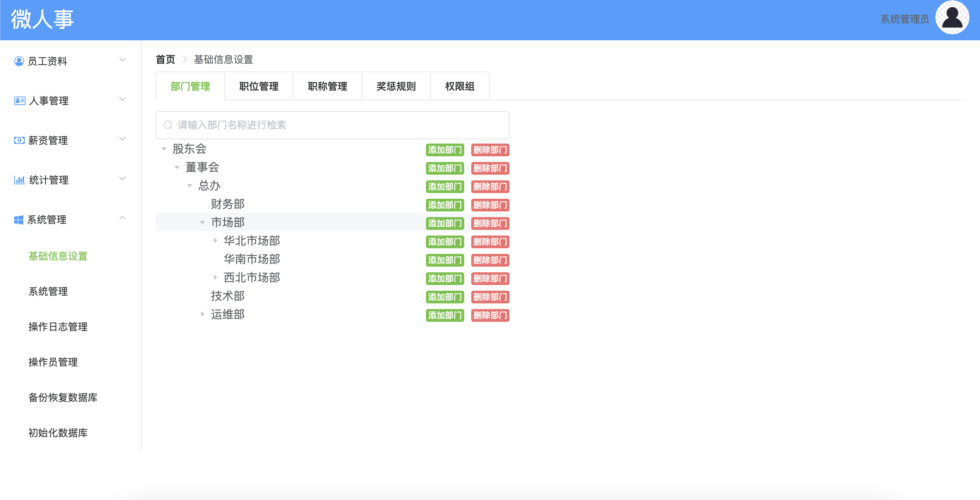Click the 薪资管理 money icon
The width and height of the screenshot is (980, 500).
point(19,140)
